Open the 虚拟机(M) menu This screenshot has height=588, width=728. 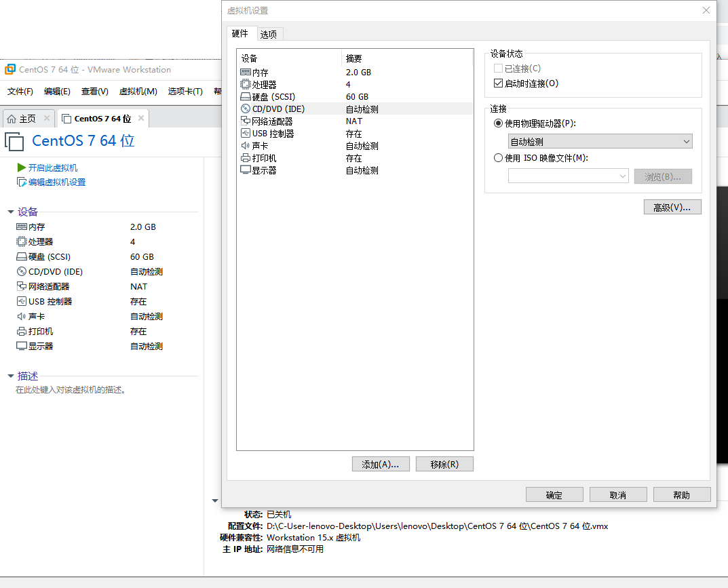point(138,92)
